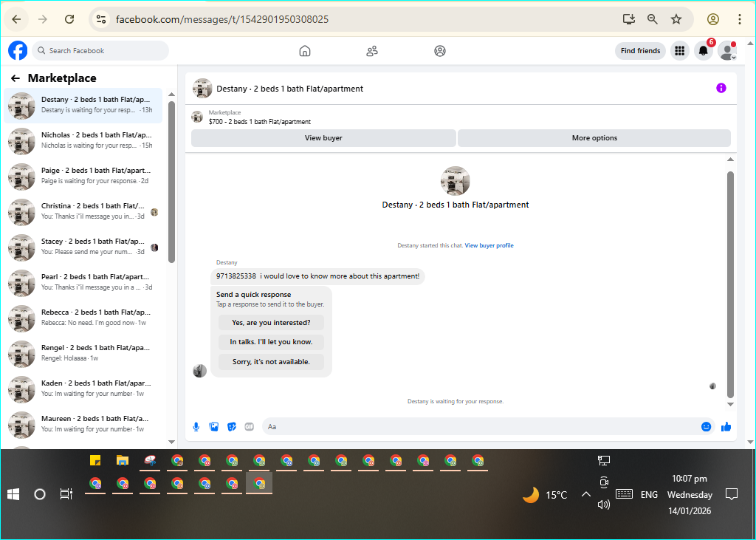Image resolution: width=756 pixels, height=540 pixels.
Task: Click the chat scroll up arrow
Action: [730, 160]
